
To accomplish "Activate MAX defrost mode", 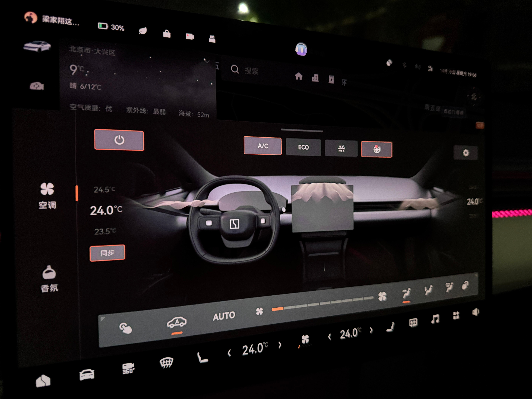I will (x=341, y=148).
